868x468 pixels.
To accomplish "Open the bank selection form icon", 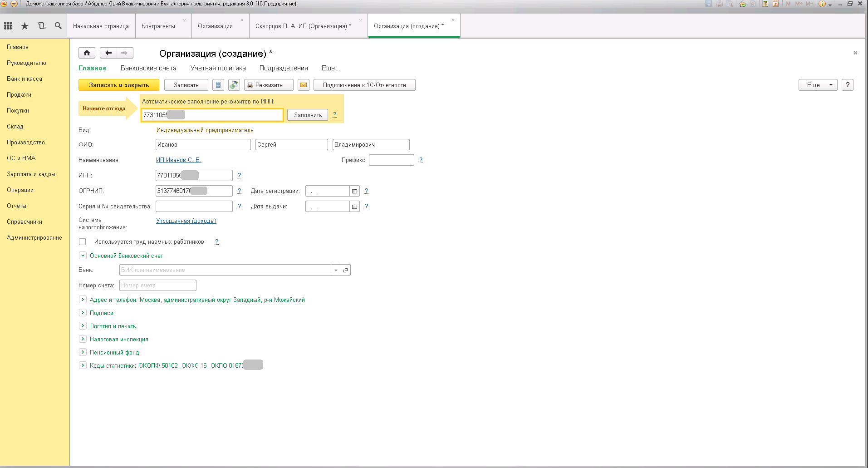I will 346,270.
